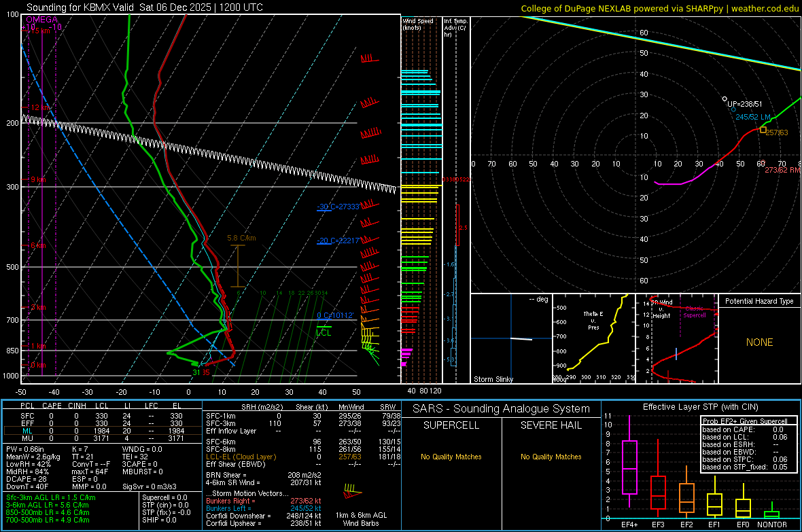The image size is (802, 532).
Task: Select the SEVERE HAIL column in SARS
Action: point(551,425)
